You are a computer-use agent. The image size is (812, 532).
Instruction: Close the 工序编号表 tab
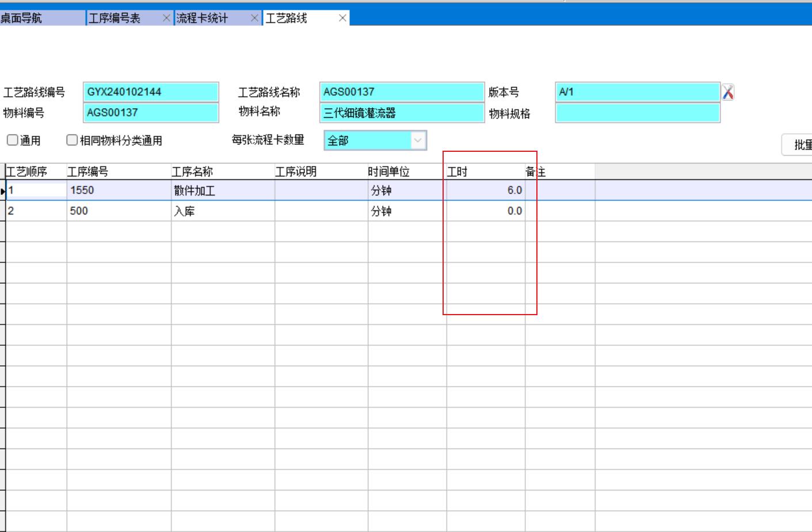coord(166,18)
